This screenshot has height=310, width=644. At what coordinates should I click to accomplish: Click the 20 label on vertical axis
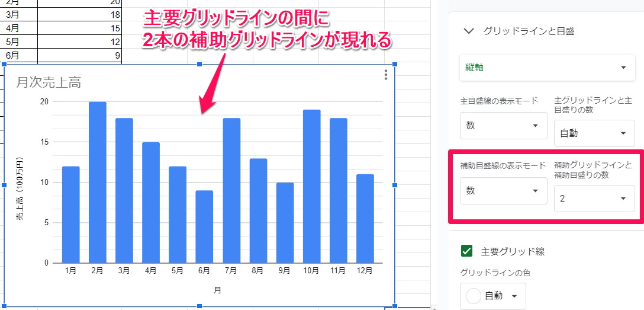tap(45, 101)
